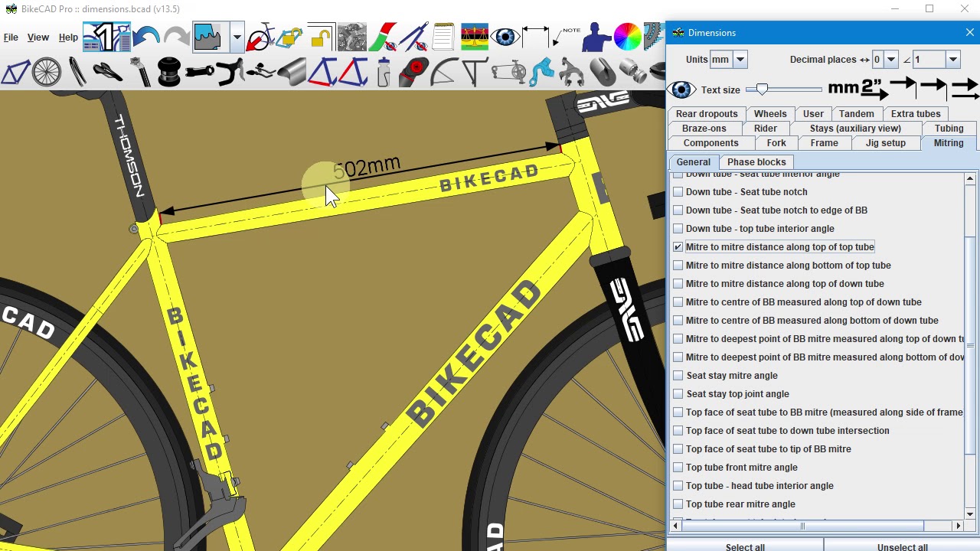This screenshot has width=980, height=551.
Task: Click the headset icon
Action: pyautogui.click(x=169, y=72)
